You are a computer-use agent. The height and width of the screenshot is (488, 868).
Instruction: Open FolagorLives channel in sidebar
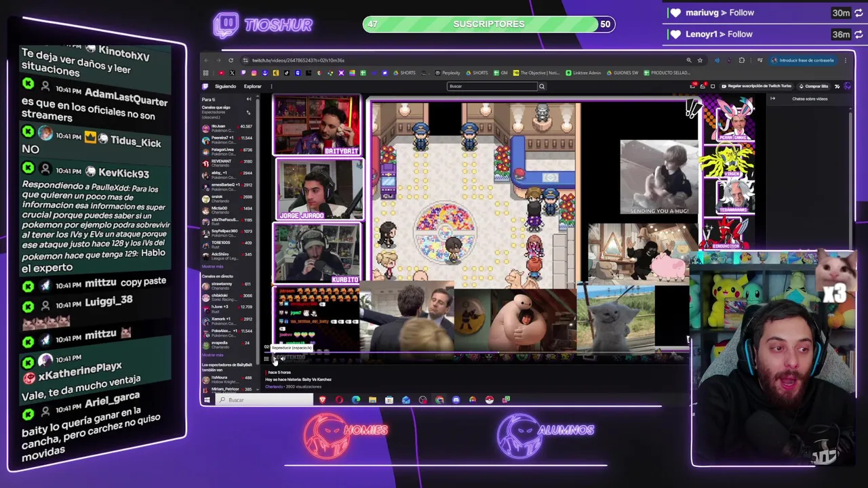point(228,152)
